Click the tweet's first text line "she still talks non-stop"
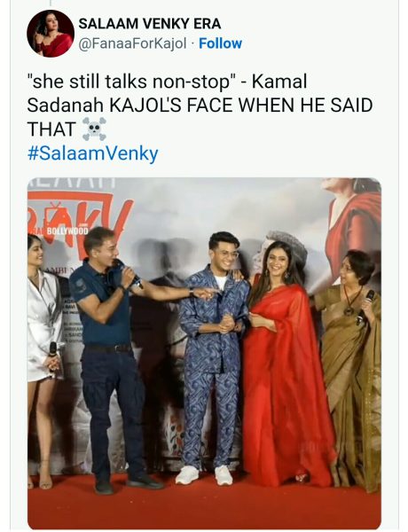The image size is (408, 532). (x=131, y=82)
